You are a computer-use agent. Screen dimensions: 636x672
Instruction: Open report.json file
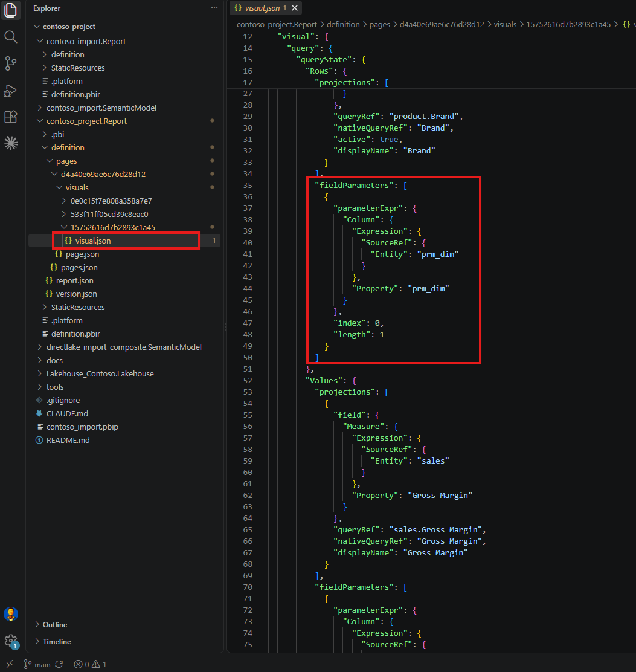pyautogui.click(x=74, y=281)
